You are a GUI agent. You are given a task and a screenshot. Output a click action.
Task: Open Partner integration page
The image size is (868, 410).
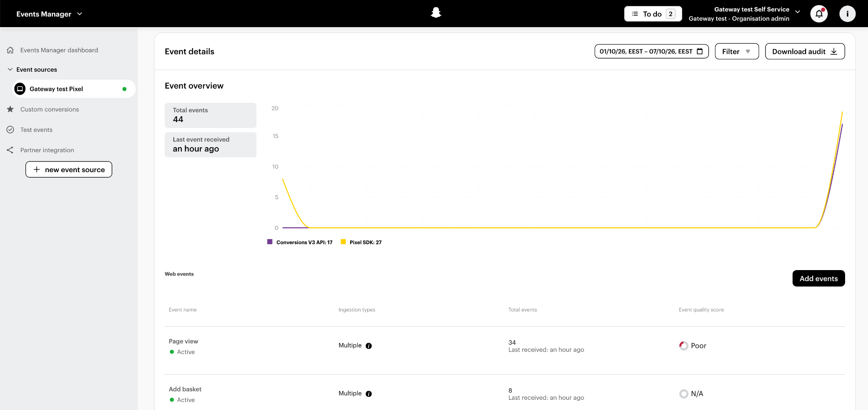coord(47,150)
